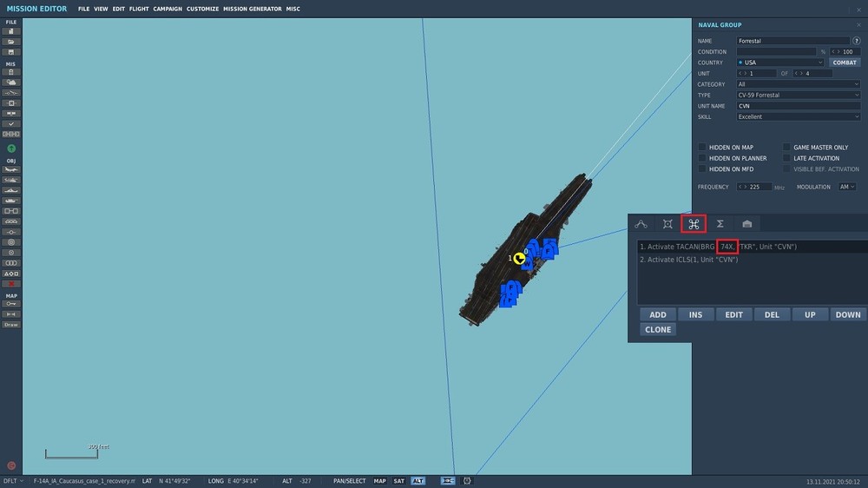Select helicopter group object tool
868x488 pixels.
(x=11, y=180)
